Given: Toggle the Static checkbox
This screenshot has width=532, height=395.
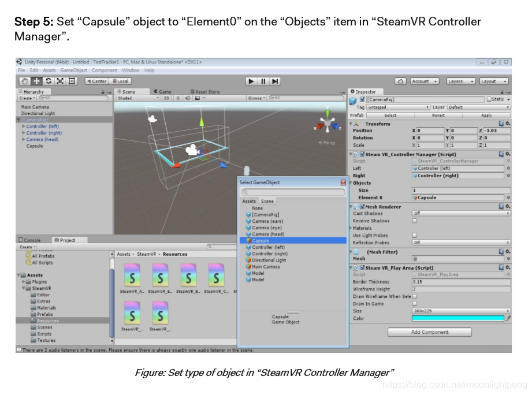Looking at the screenshot, I should (489, 99).
